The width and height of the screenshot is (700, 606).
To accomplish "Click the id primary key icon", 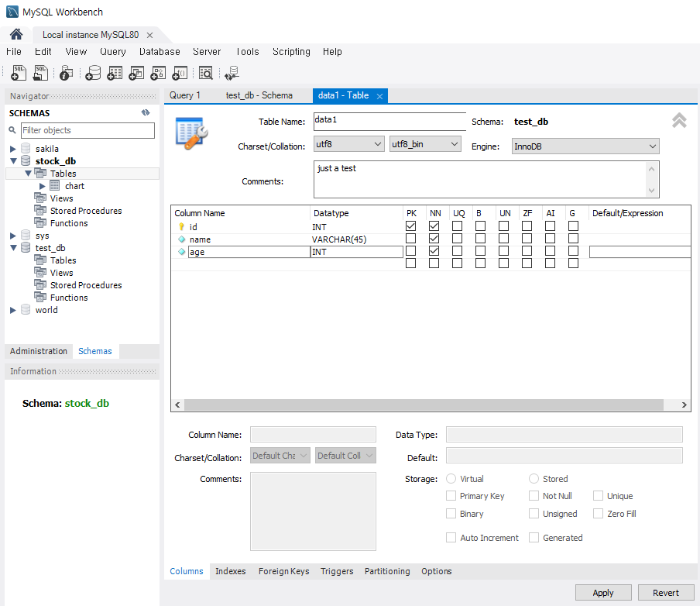I will click(181, 226).
